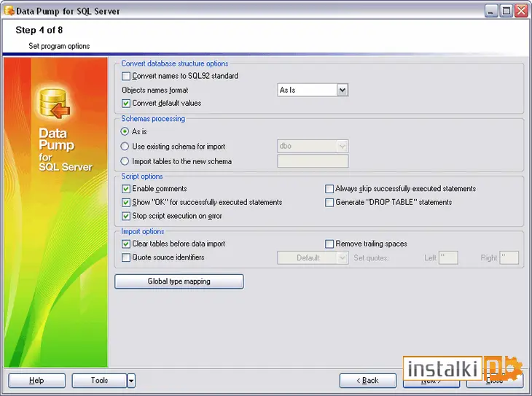Open the Objects names format dropdown
The width and height of the screenshot is (532, 396).
tap(343, 90)
